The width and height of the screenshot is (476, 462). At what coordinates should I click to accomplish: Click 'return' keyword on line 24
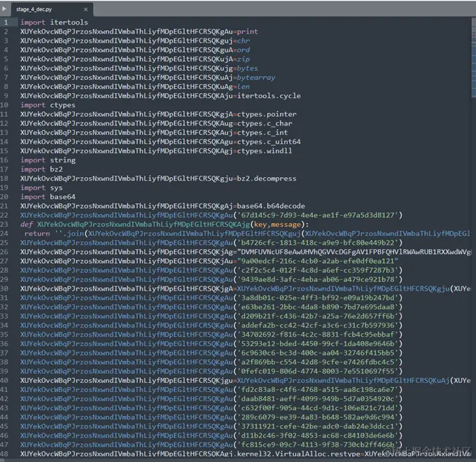click(37, 233)
